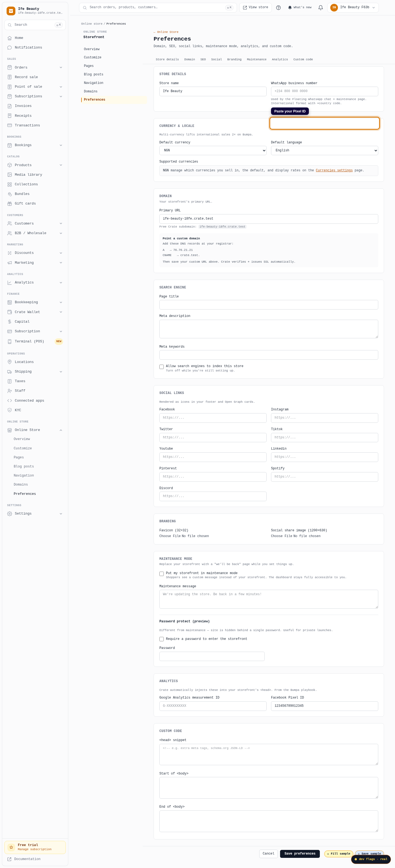Click the help question-mark icon
The image size is (395, 868).
(278, 7)
